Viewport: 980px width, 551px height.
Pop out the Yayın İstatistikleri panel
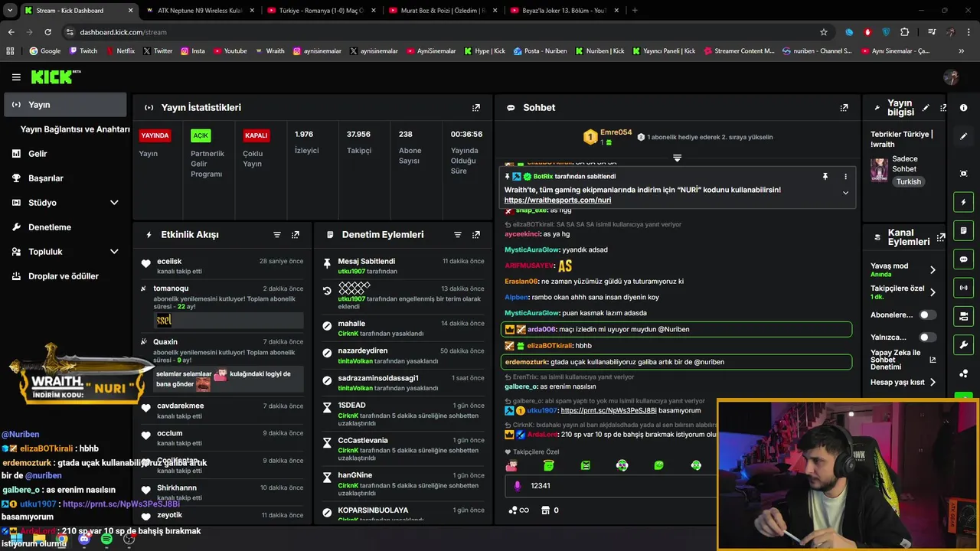click(x=476, y=108)
